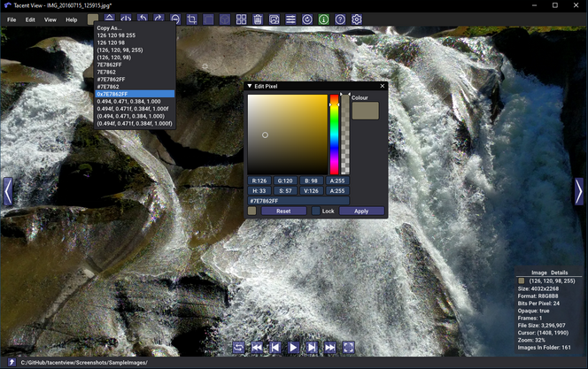Open the image properties sliders icon
The image size is (588, 369).
[x=290, y=19]
